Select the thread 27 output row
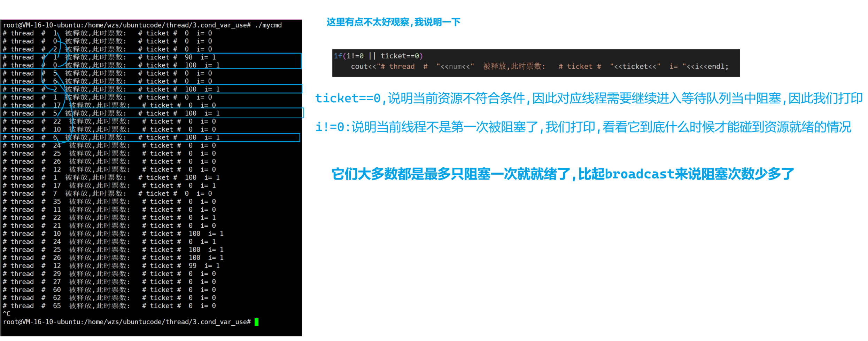Screen dimensions: 868x341 point(109,282)
